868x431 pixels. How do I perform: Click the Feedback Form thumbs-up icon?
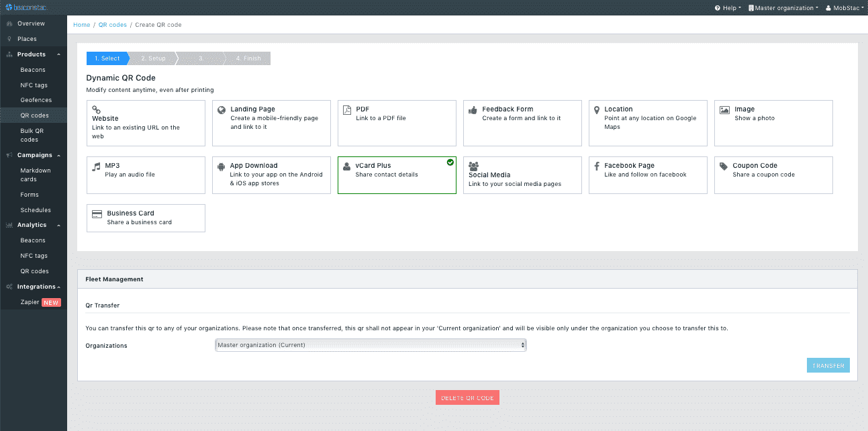click(x=473, y=109)
